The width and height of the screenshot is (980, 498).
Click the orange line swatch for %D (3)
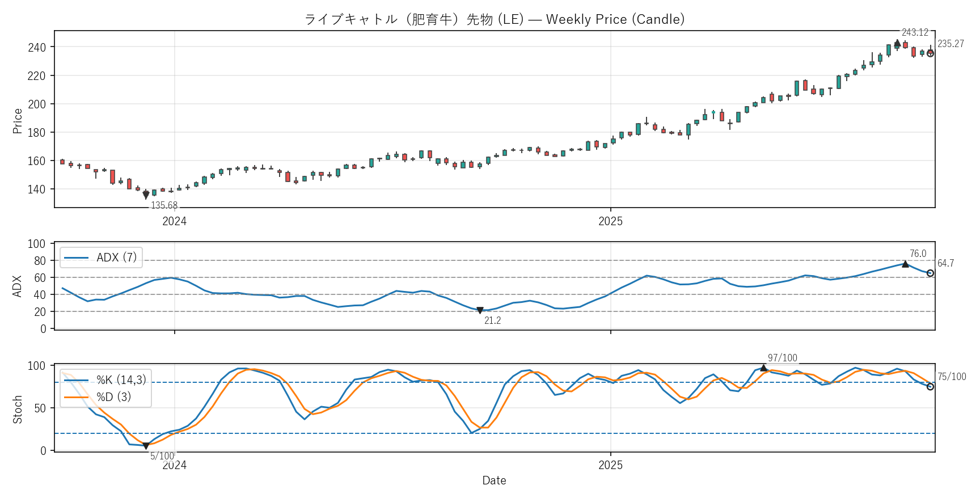point(76,397)
